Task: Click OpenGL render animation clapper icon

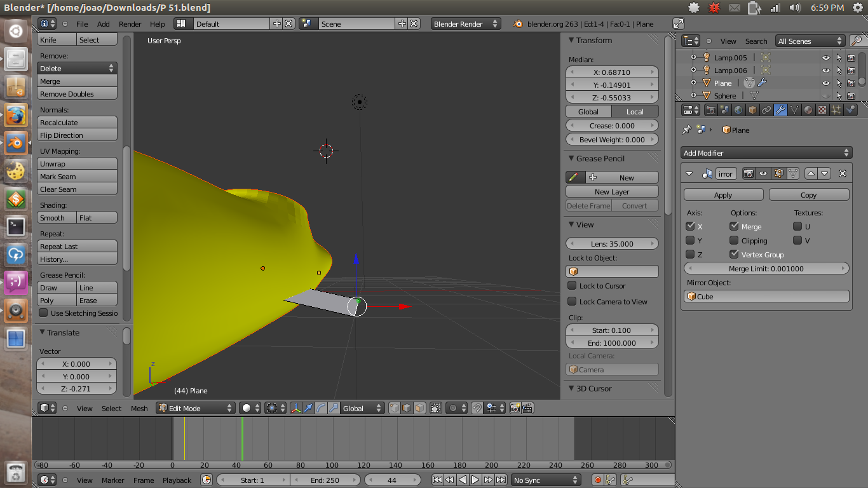Action: pyautogui.click(x=527, y=408)
